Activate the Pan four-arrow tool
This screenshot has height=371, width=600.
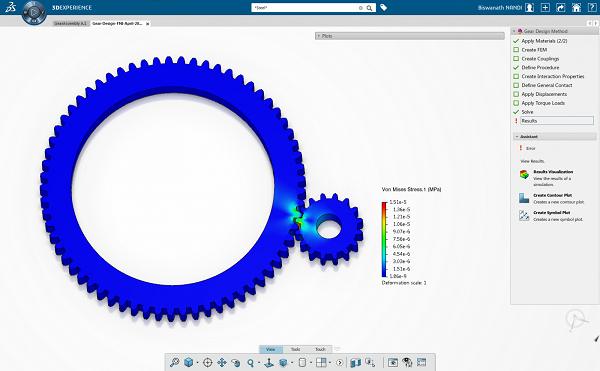(222, 362)
